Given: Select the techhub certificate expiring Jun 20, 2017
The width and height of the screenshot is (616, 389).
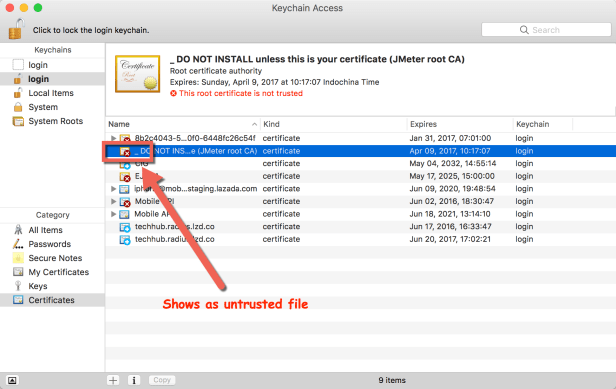Looking at the screenshot, I should coord(360,239).
